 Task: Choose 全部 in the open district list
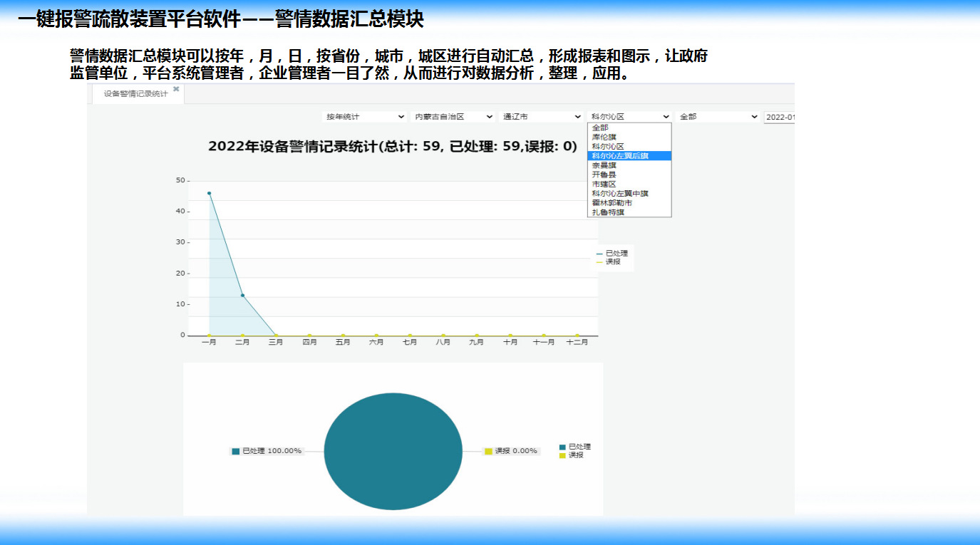point(629,128)
